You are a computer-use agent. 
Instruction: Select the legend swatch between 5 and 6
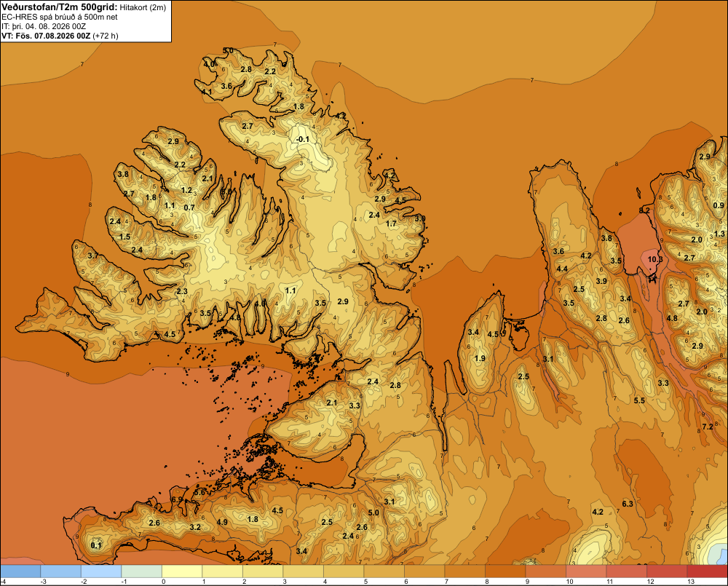pyautogui.click(x=384, y=571)
